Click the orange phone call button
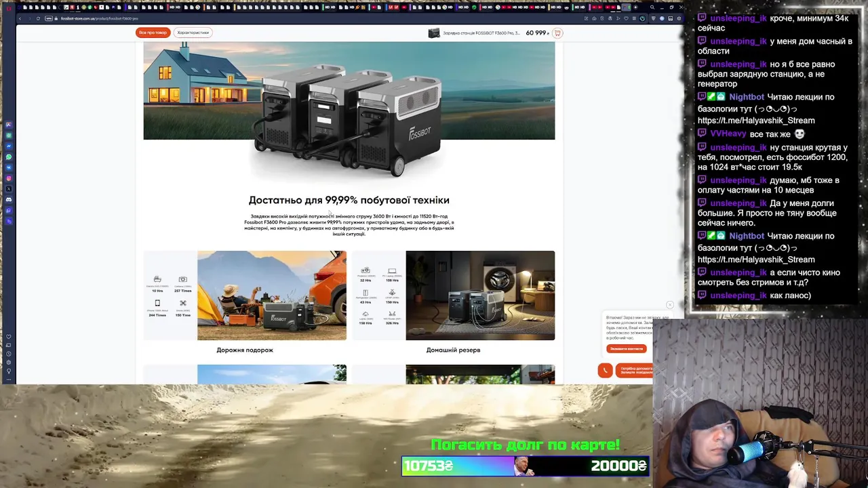Image resolution: width=868 pixels, height=488 pixels. coord(606,369)
